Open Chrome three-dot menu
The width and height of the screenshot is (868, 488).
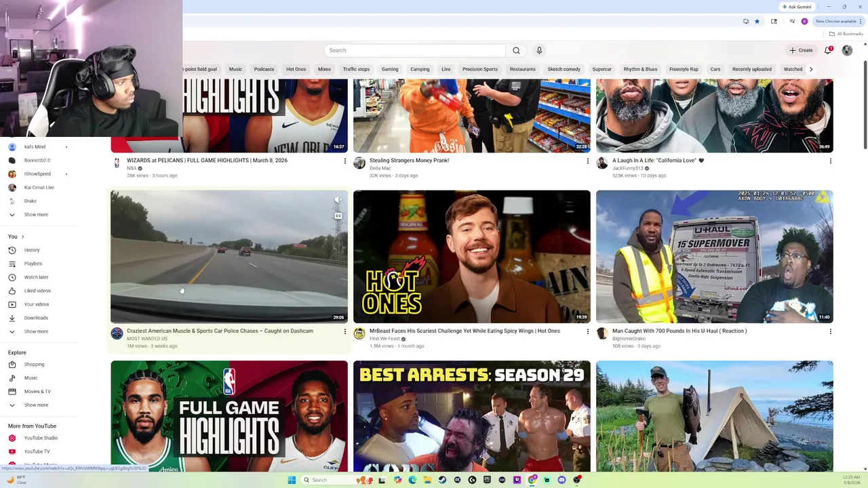(861, 21)
